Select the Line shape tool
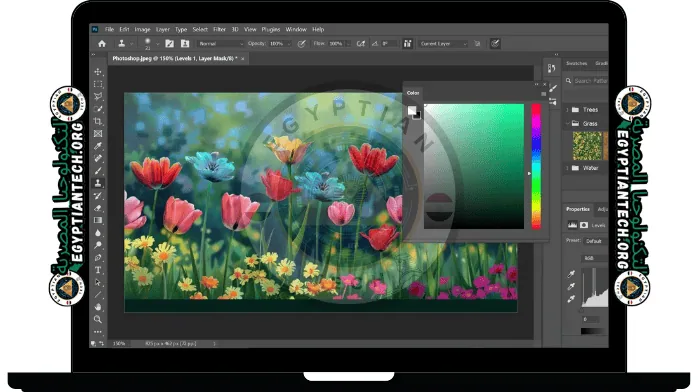 tap(98, 295)
